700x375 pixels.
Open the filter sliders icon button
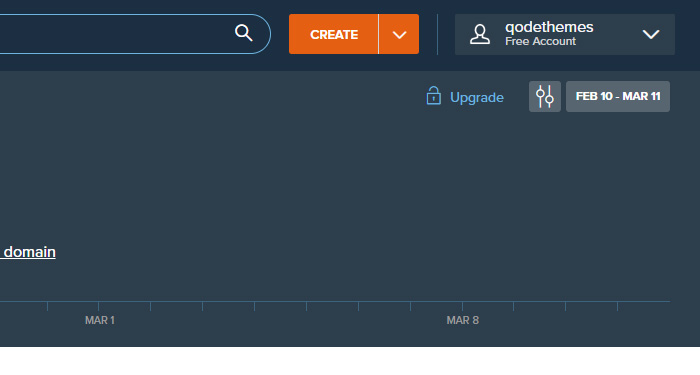tap(545, 96)
